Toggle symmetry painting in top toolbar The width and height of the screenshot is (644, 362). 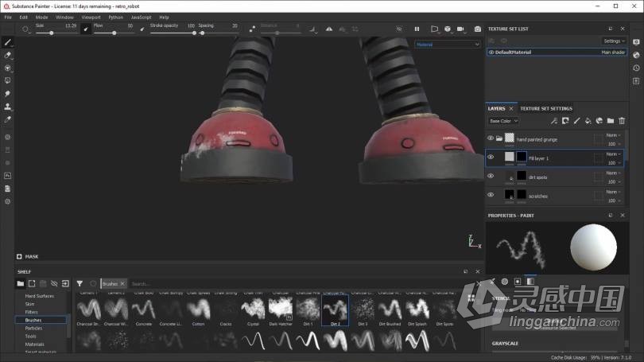coord(329,29)
